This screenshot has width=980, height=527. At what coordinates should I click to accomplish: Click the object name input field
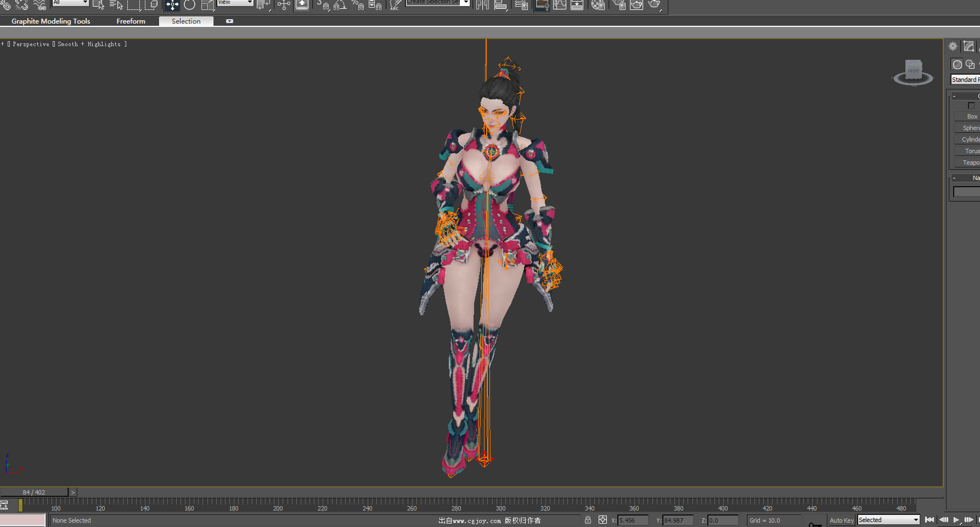click(967, 192)
